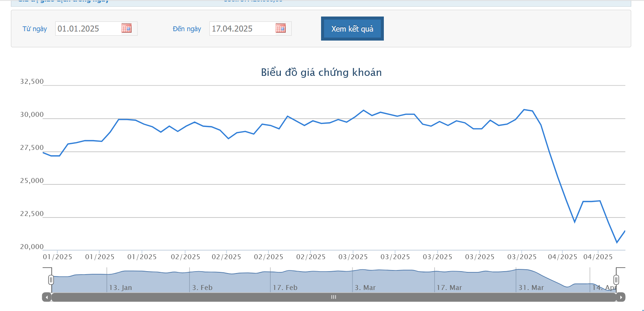Click the Từ ngày label
Image resolution: width=644 pixels, height=311 pixels.
[35, 29]
